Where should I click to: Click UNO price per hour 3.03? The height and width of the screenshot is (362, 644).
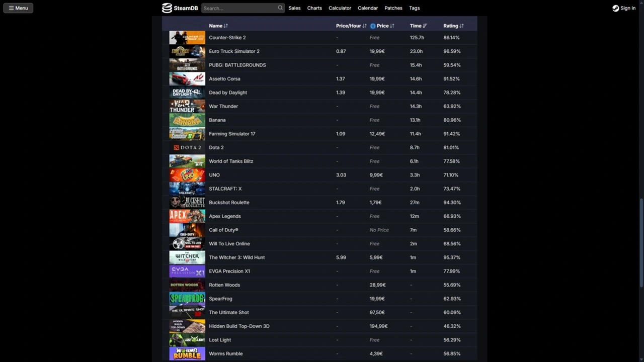tap(341, 175)
